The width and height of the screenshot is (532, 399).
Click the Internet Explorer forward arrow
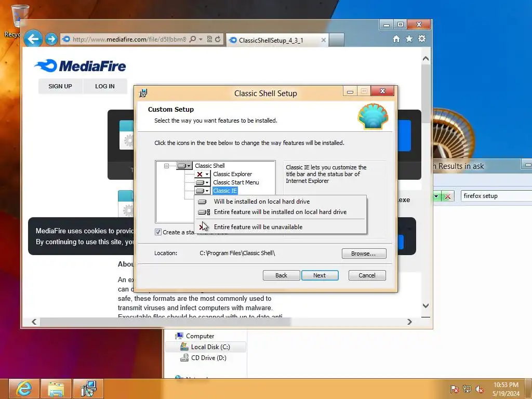[x=51, y=39]
